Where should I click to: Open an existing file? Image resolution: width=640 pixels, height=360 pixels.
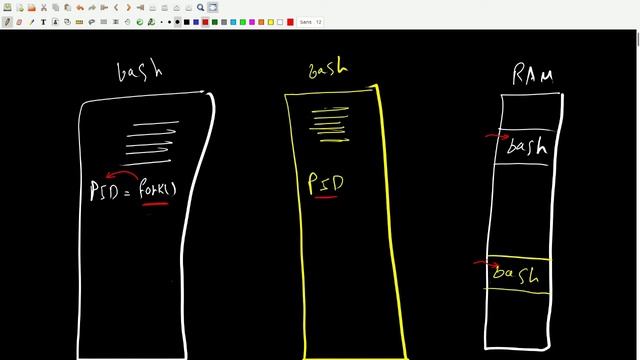point(31,7)
